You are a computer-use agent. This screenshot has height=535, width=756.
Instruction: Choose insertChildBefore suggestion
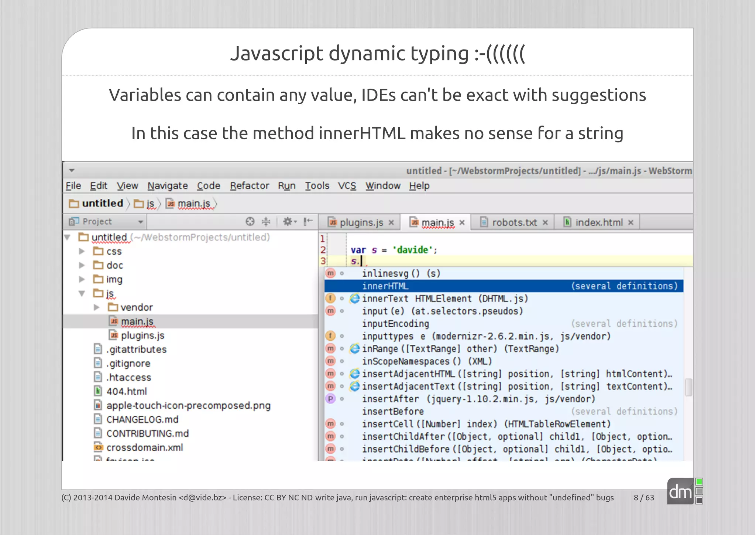[504, 449]
